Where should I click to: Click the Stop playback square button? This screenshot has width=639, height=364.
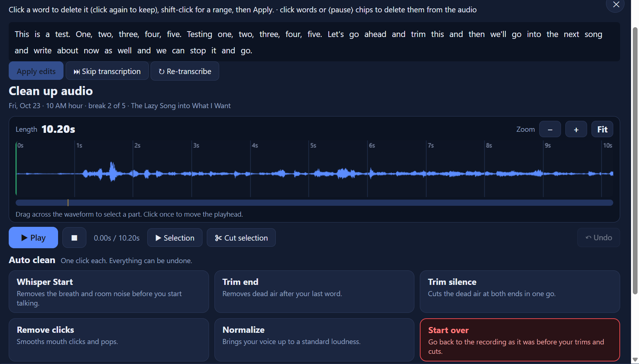[x=74, y=238]
